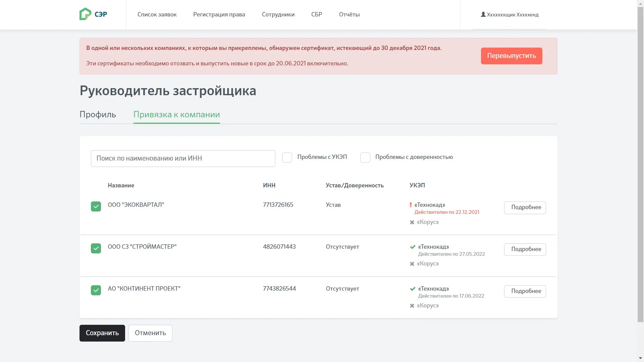
Task: Enable the Проблемы с доверенностью filter
Action: coord(365,158)
